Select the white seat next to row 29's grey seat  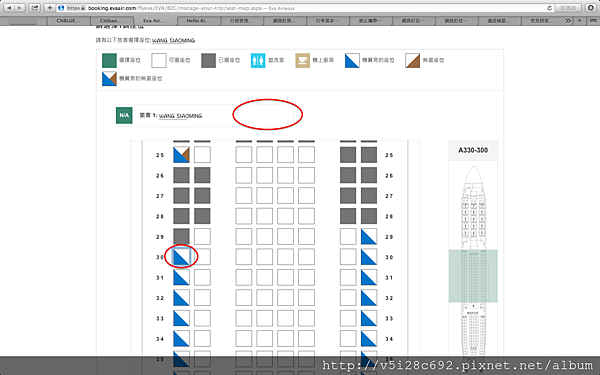202,236
